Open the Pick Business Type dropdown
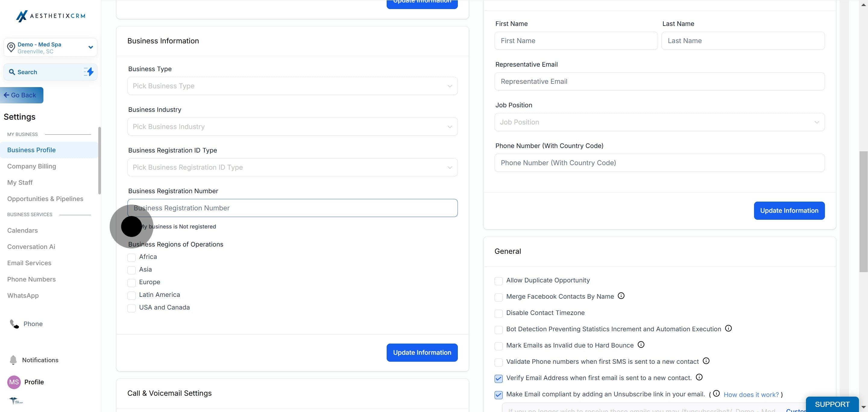Image resolution: width=868 pixels, height=412 pixels. 292,86
